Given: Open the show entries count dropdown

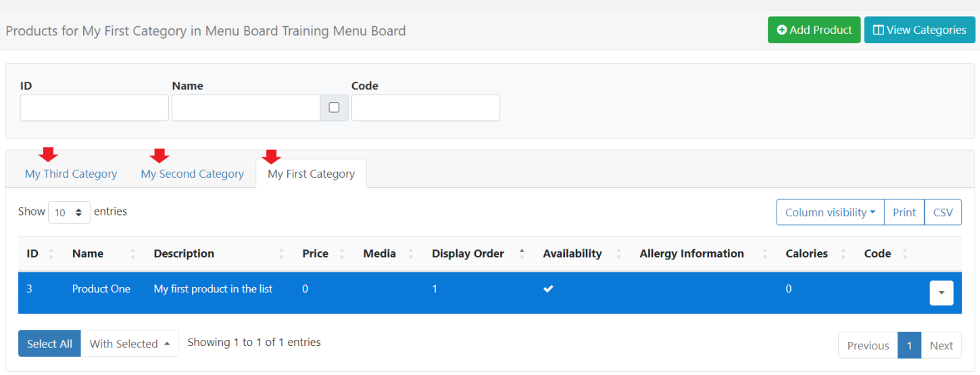Looking at the screenshot, I should pos(70,212).
